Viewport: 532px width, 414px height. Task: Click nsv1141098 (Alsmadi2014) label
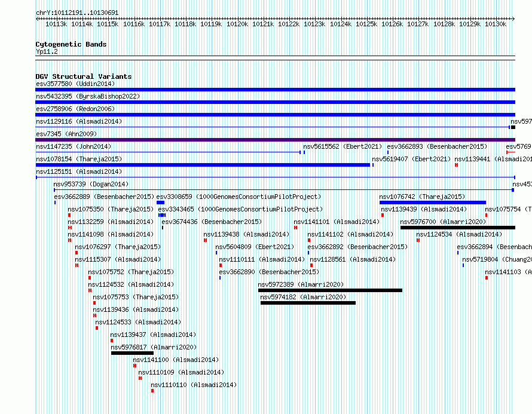(x=111, y=234)
